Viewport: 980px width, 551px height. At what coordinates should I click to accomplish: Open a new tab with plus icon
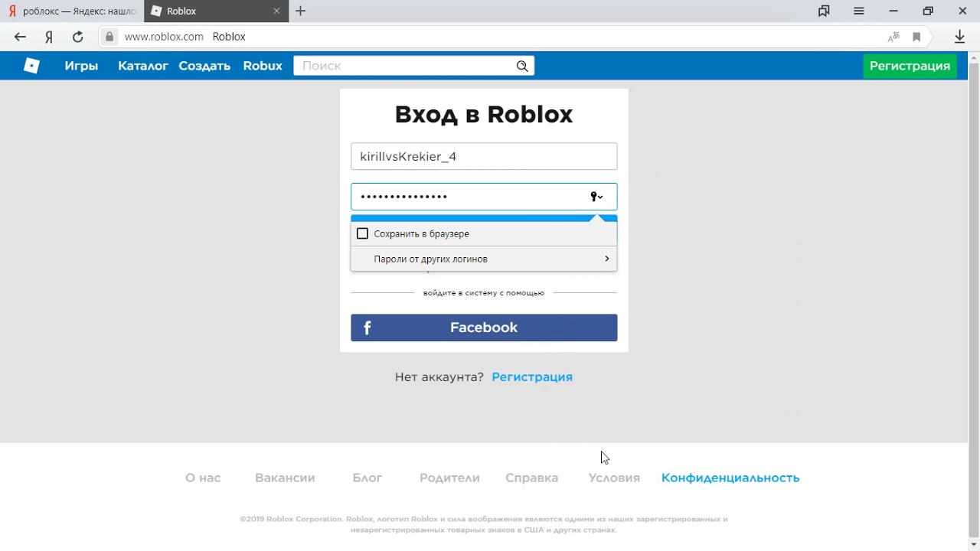pyautogui.click(x=301, y=11)
